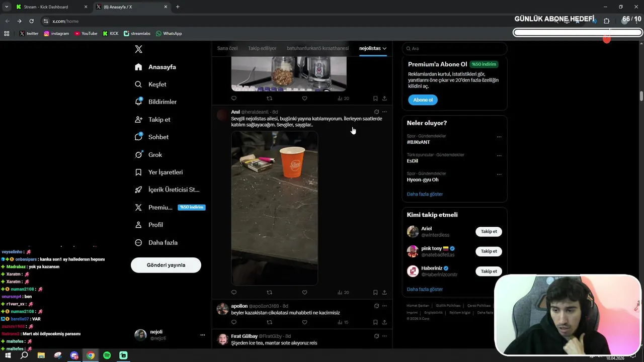This screenshot has height=362, width=644.
Task: Click Grok icon on Anıl's post
Action: tap(376, 112)
